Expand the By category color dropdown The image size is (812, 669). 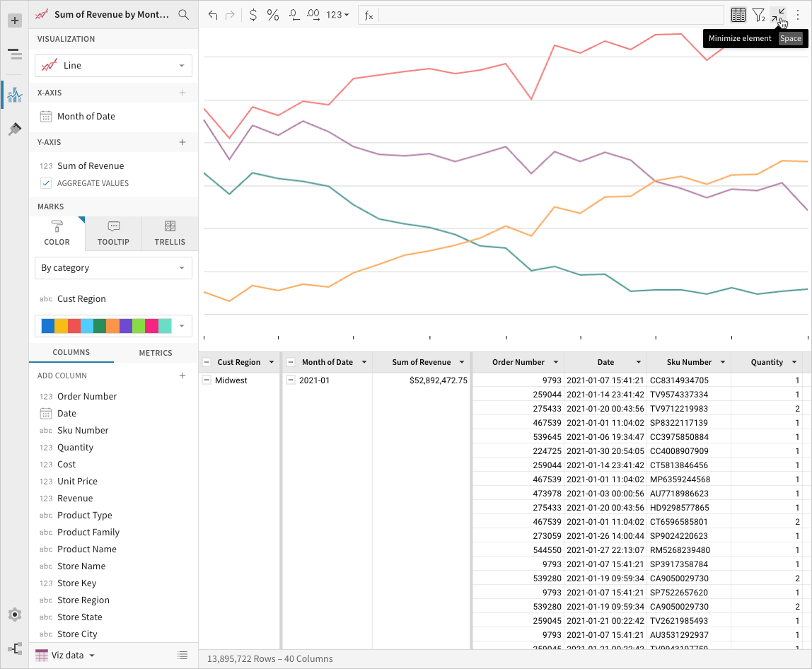point(113,268)
